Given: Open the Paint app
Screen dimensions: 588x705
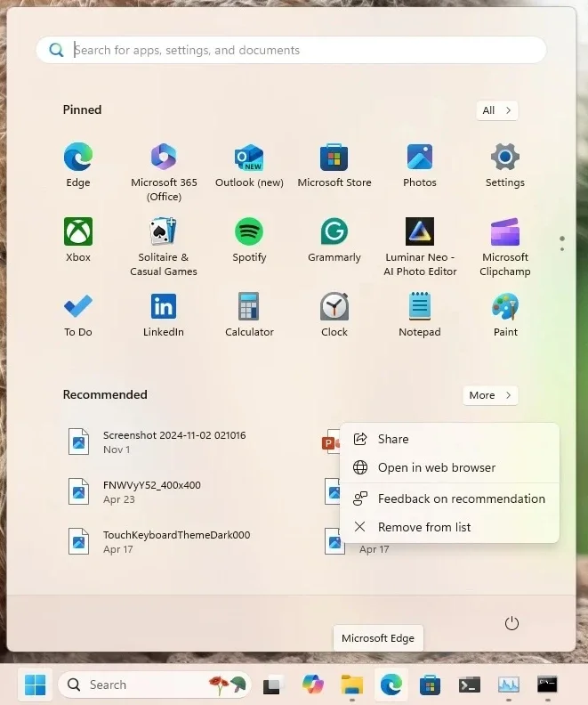Looking at the screenshot, I should [x=505, y=315].
